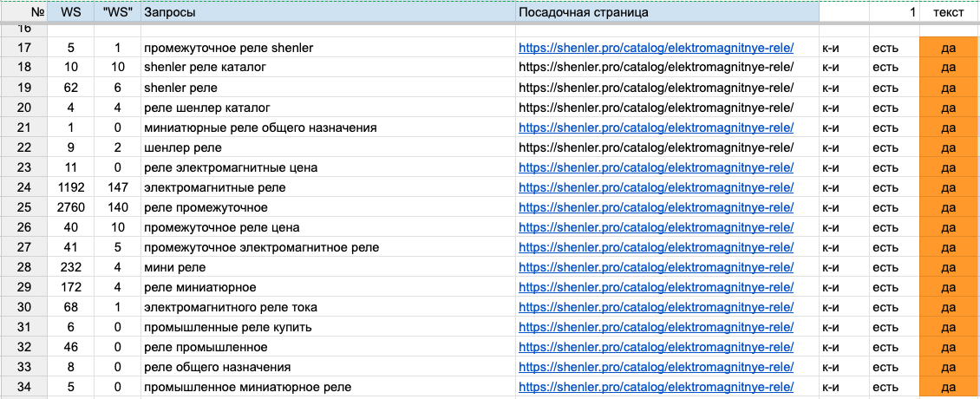
Task: Click orange 'да' cell in row 23
Action: tap(949, 167)
